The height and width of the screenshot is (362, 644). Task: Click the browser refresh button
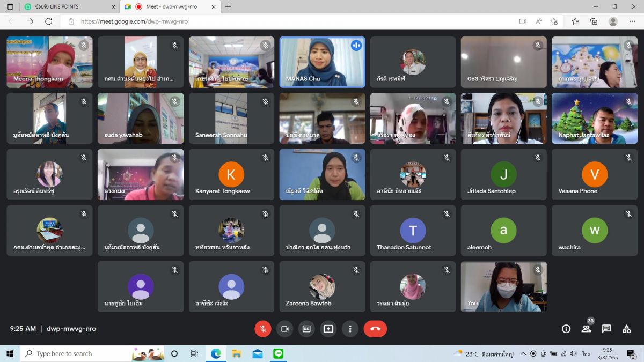[x=48, y=21]
